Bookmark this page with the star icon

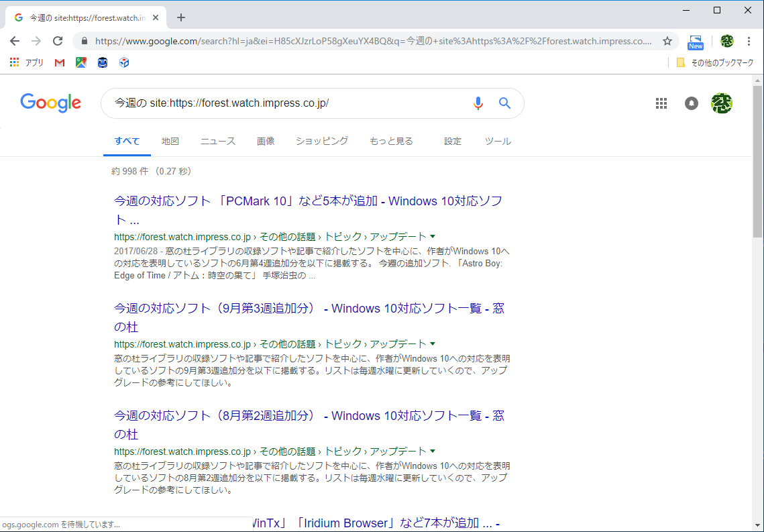coord(667,41)
